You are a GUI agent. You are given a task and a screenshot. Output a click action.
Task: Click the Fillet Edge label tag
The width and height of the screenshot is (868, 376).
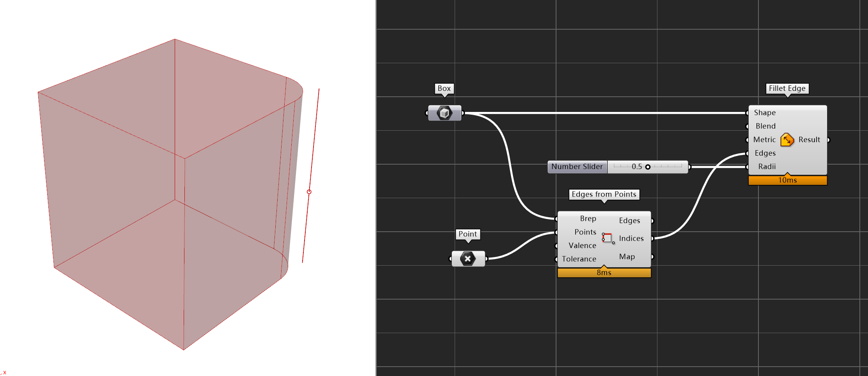coord(787,89)
